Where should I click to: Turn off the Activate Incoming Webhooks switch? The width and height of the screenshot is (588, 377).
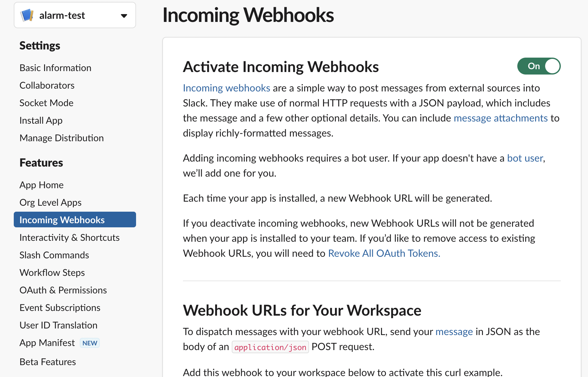(539, 66)
